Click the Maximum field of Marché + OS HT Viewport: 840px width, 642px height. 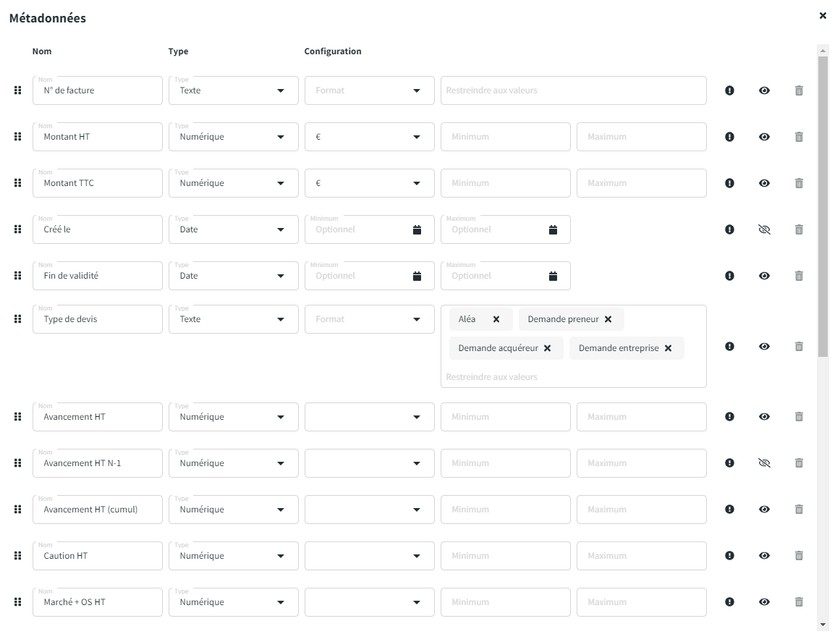point(641,602)
